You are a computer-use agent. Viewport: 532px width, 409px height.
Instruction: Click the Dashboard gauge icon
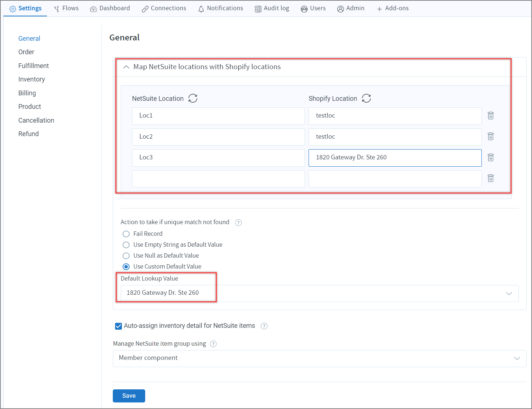point(94,9)
